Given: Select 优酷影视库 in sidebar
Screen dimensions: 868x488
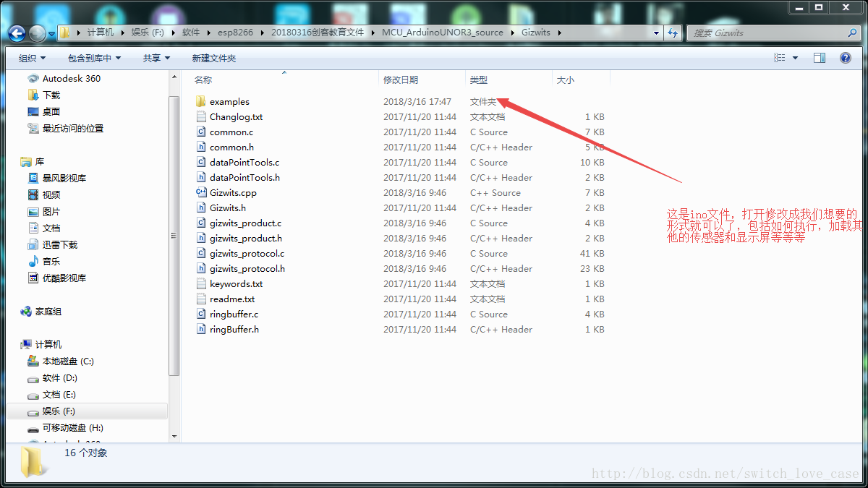Looking at the screenshot, I should coord(56,278).
